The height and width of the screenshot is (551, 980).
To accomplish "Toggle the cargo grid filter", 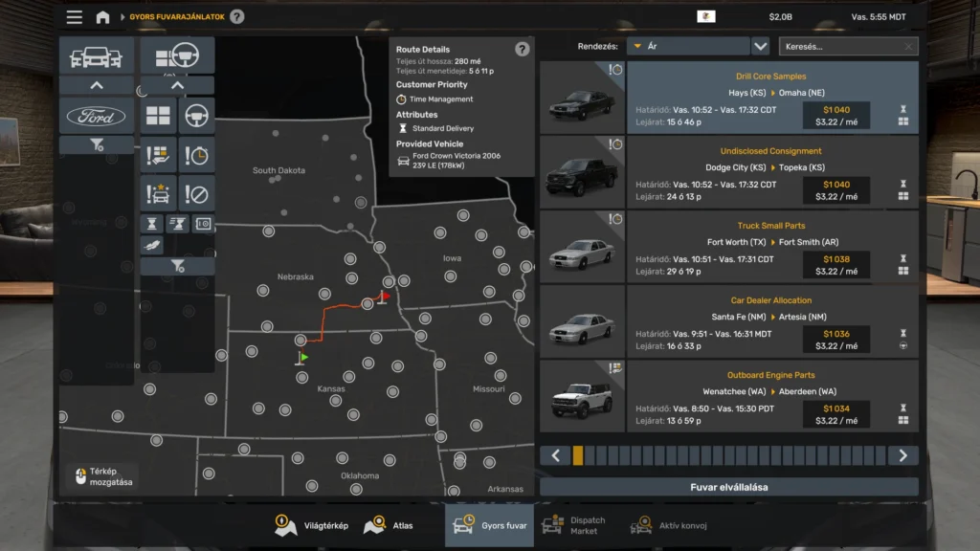I will [158, 116].
